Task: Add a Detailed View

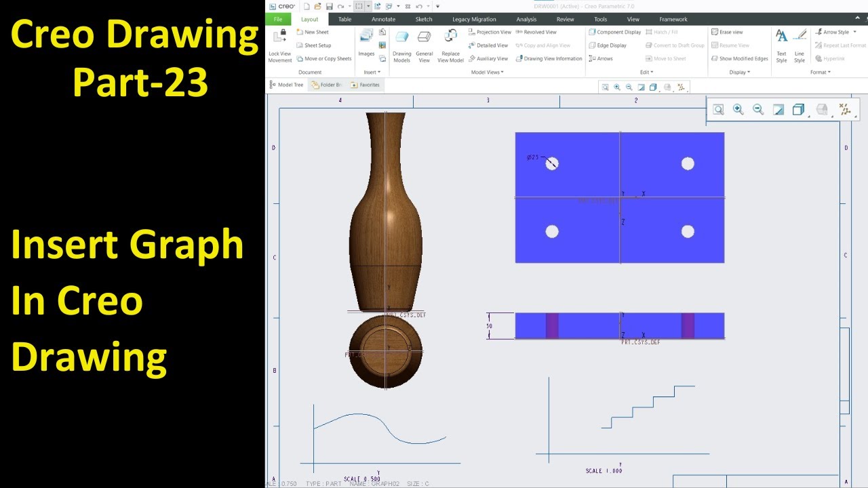Action: (x=488, y=45)
